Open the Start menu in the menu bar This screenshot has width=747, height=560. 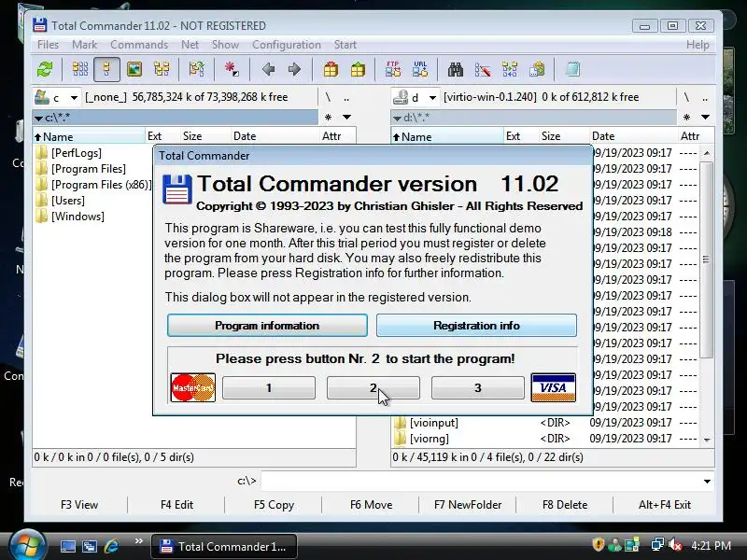tap(345, 45)
